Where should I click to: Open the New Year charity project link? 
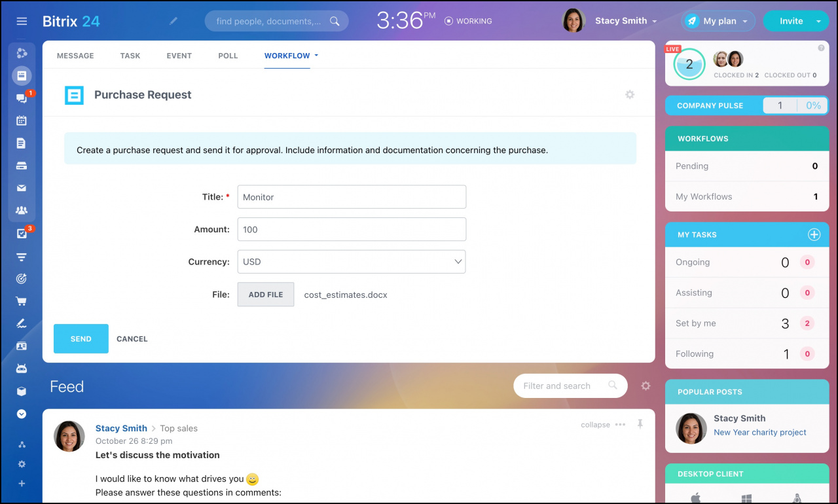click(760, 433)
